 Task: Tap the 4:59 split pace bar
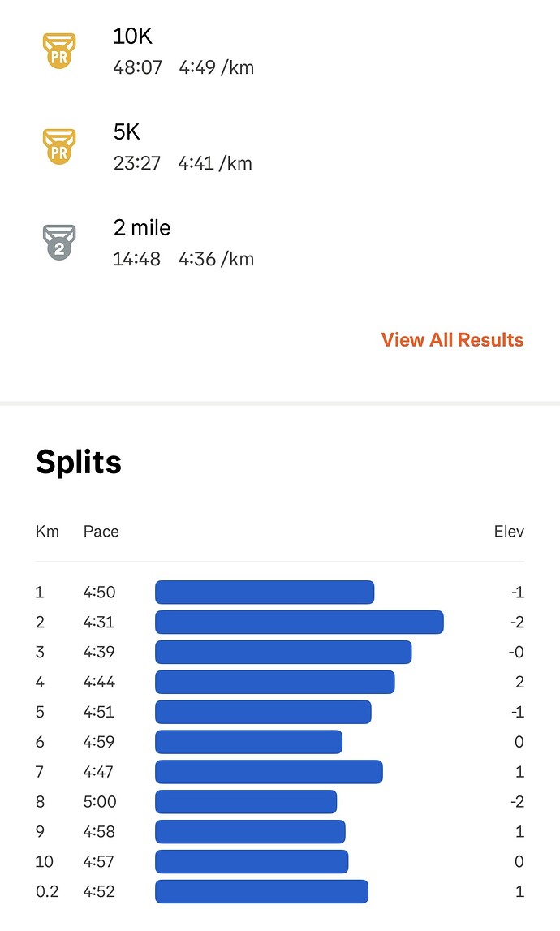pos(248,742)
